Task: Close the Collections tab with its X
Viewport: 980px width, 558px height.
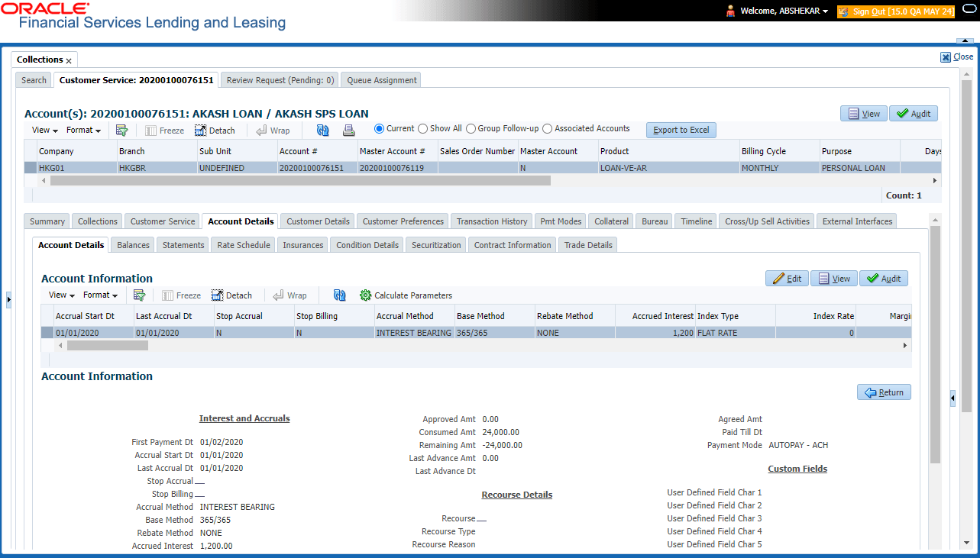Action: tap(69, 60)
